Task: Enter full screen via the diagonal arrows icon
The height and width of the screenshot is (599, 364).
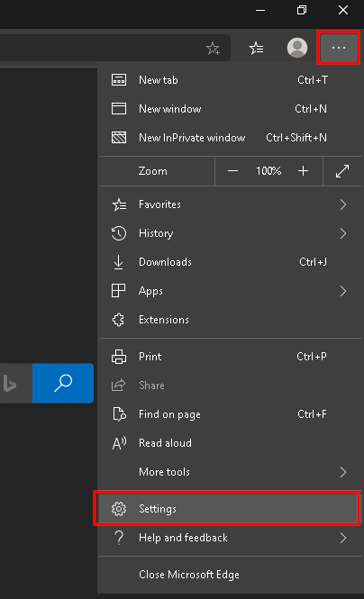Action: point(342,171)
